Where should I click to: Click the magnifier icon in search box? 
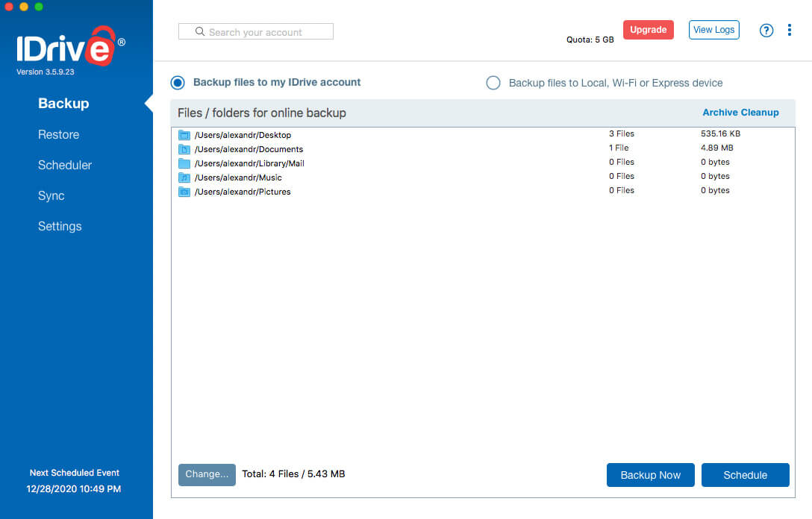click(x=200, y=32)
